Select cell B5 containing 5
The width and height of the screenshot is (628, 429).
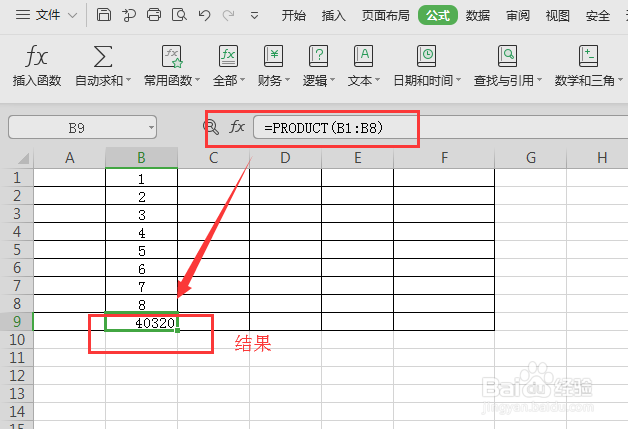(x=141, y=250)
